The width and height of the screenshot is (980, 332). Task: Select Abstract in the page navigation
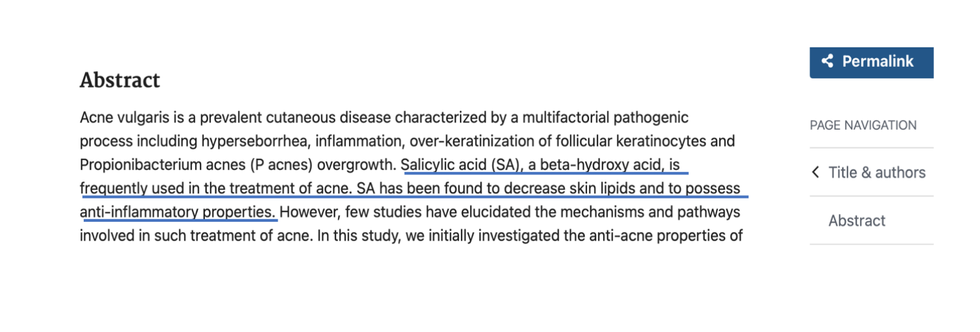pyautogui.click(x=857, y=220)
